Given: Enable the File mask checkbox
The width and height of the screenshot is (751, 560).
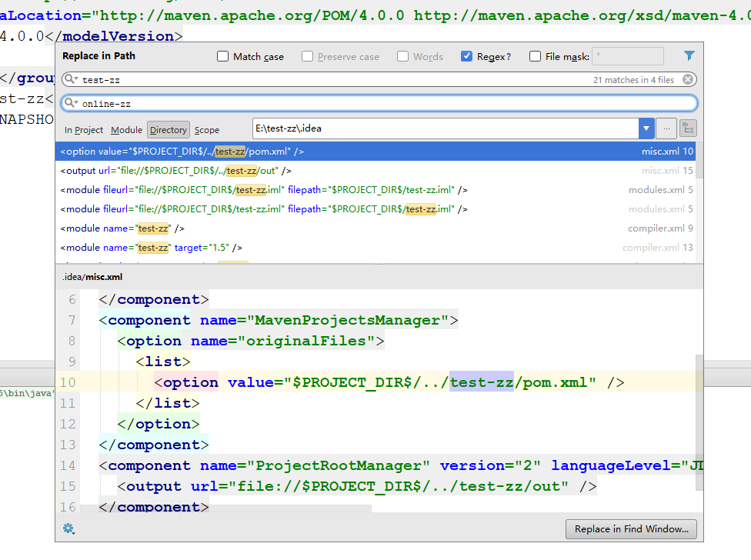Looking at the screenshot, I should [x=535, y=56].
